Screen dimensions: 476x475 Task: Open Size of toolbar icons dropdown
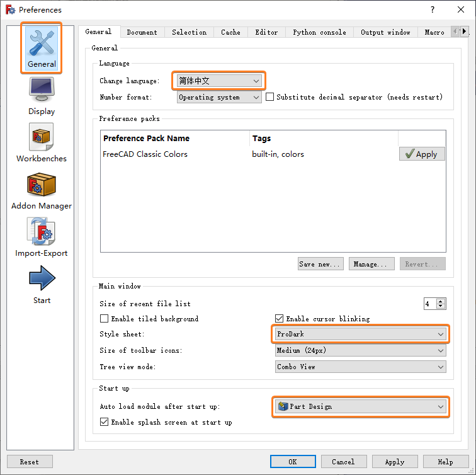click(x=361, y=350)
